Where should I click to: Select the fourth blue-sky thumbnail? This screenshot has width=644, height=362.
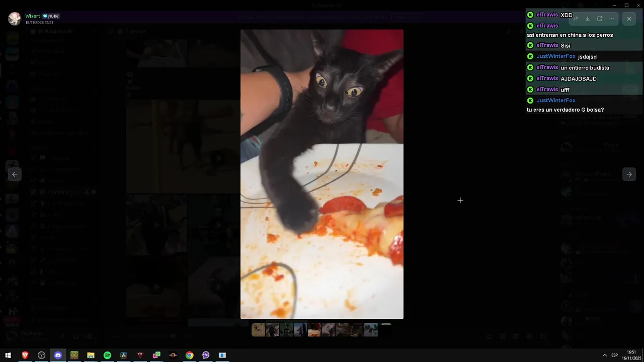pos(300,330)
